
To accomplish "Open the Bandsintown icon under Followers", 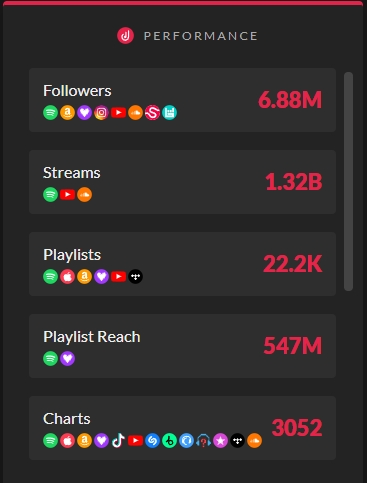I will [x=169, y=113].
